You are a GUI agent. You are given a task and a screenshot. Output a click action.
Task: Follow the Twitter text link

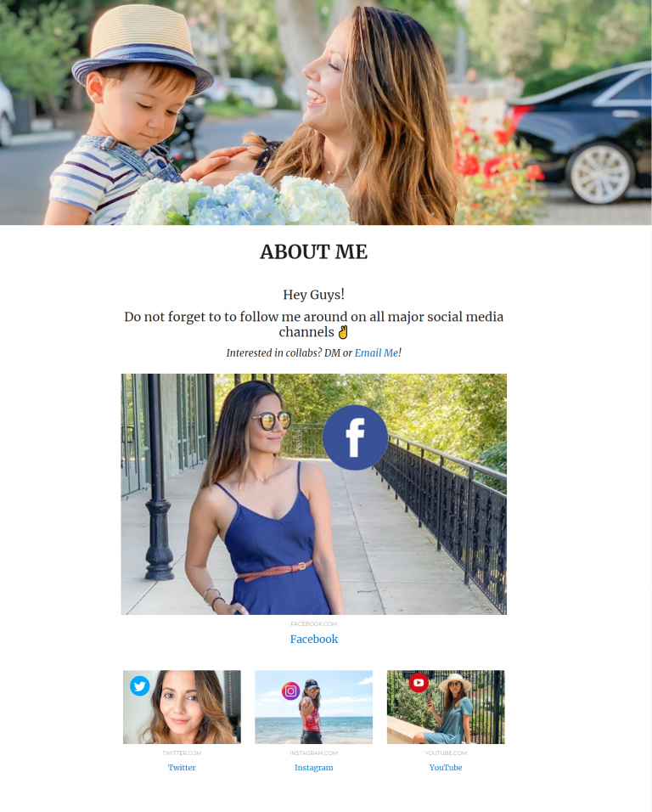pyautogui.click(x=182, y=768)
